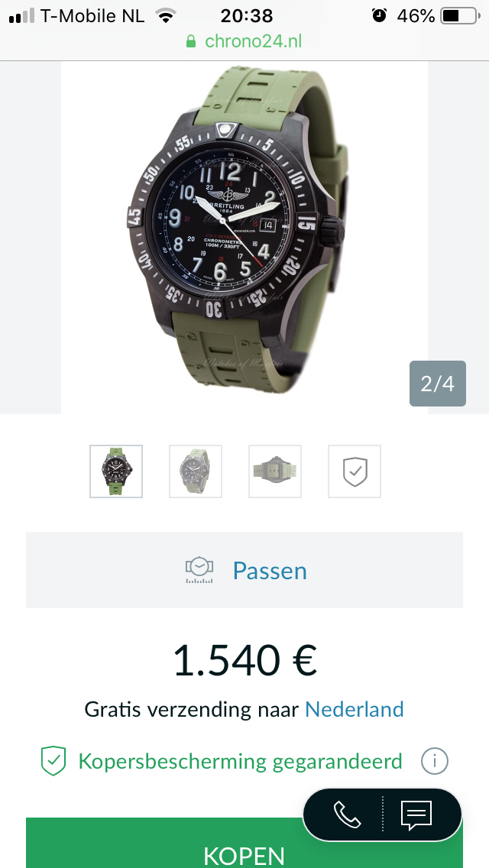Image resolution: width=489 pixels, height=868 pixels.
Task: Select the side-view watch thumbnail
Action: pyautogui.click(x=275, y=471)
